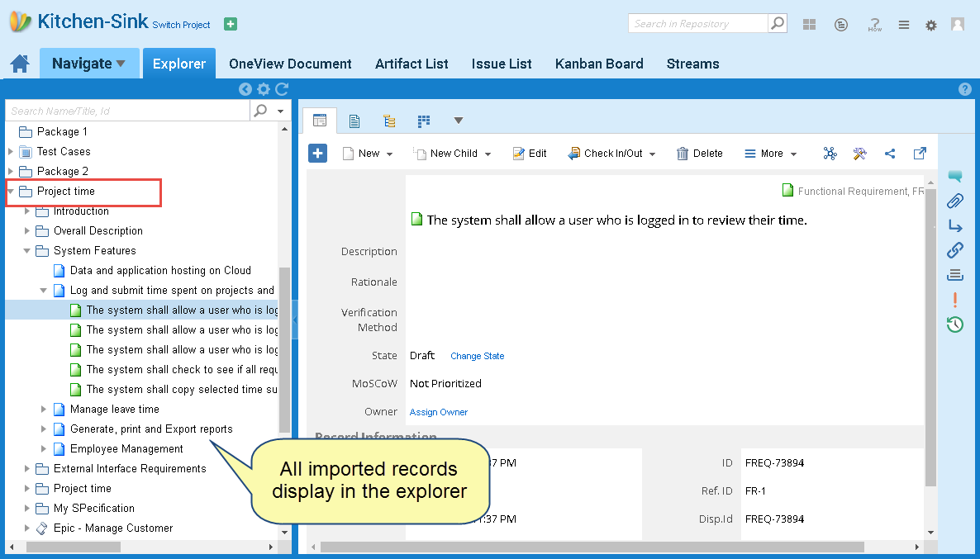Image resolution: width=980 pixels, height=559 pixels.
Task: Open the Navigate dropdown
Action: 88,64
